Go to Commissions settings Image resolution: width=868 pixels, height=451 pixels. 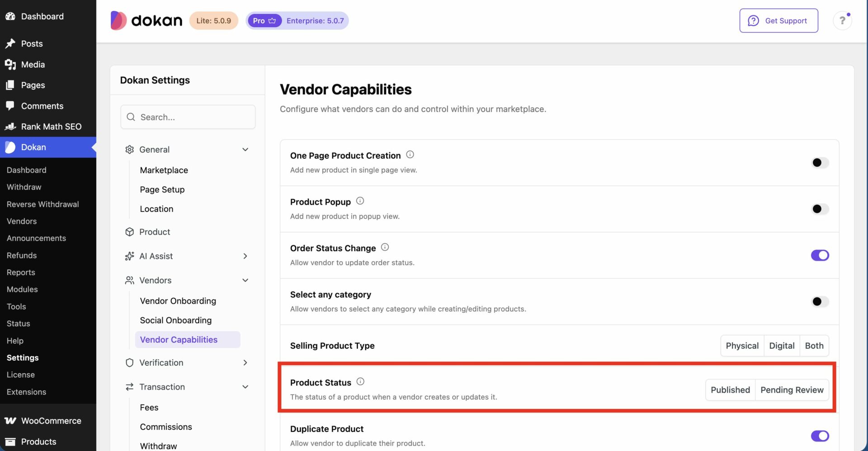pyautogui.click(x=166, y=427)
